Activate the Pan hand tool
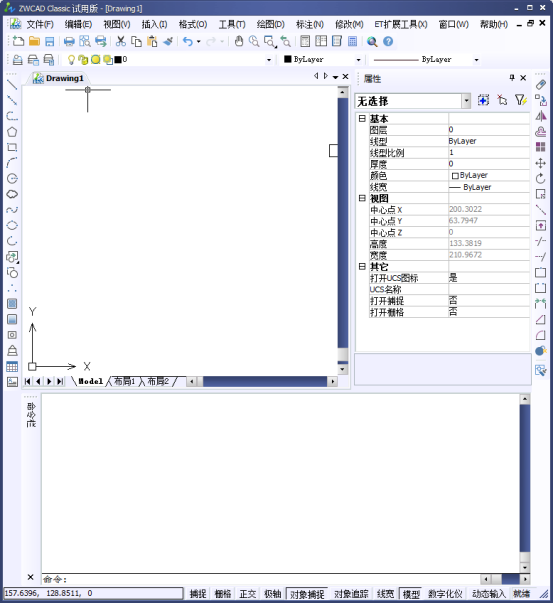 click(239, 41)
